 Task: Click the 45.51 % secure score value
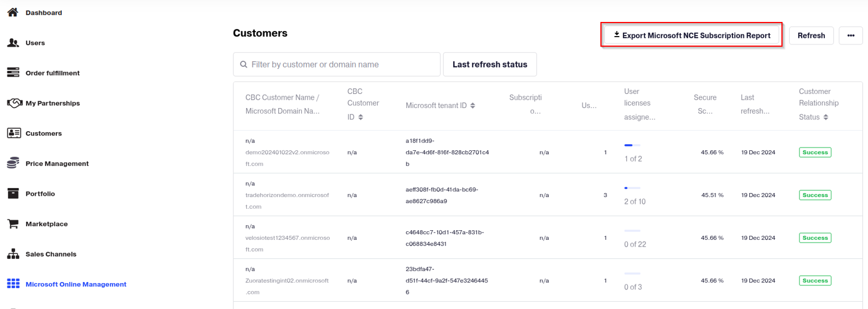pos(712,195)
